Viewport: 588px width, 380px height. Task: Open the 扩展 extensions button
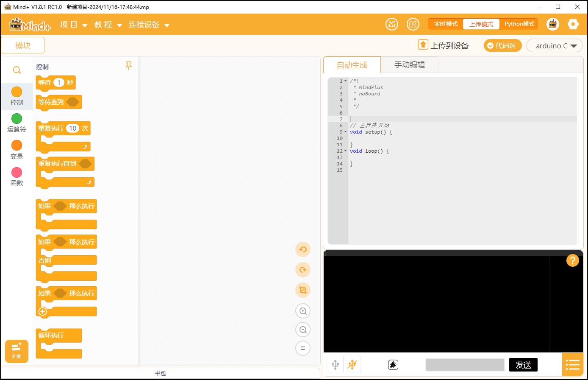[17, 351]
